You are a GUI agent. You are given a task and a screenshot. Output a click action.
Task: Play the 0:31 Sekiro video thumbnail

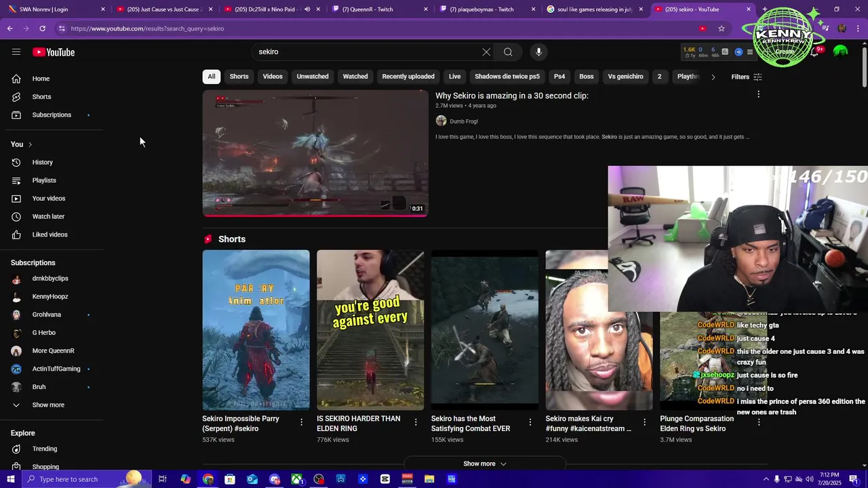[315, 153]
